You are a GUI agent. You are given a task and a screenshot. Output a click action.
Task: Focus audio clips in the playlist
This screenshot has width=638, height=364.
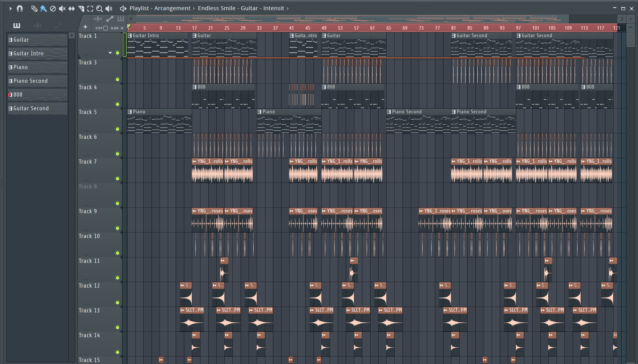click(x=98, y=19)
